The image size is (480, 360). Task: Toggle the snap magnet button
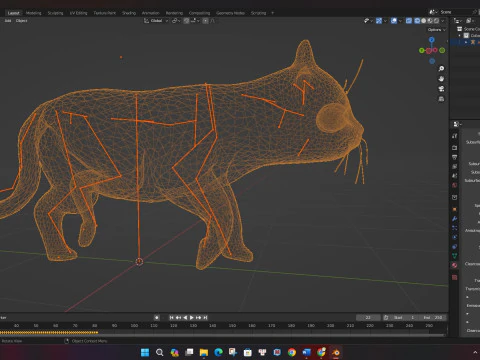(186, 21)
